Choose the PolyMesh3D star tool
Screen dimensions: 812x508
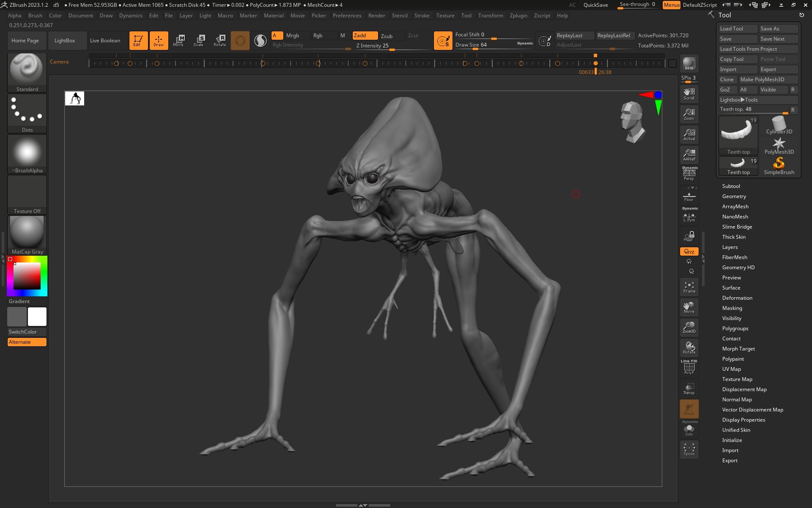pos(779,146)
